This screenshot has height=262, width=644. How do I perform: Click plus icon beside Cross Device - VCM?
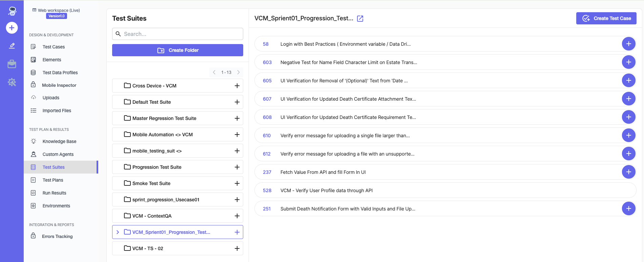(x=237, y=86)
